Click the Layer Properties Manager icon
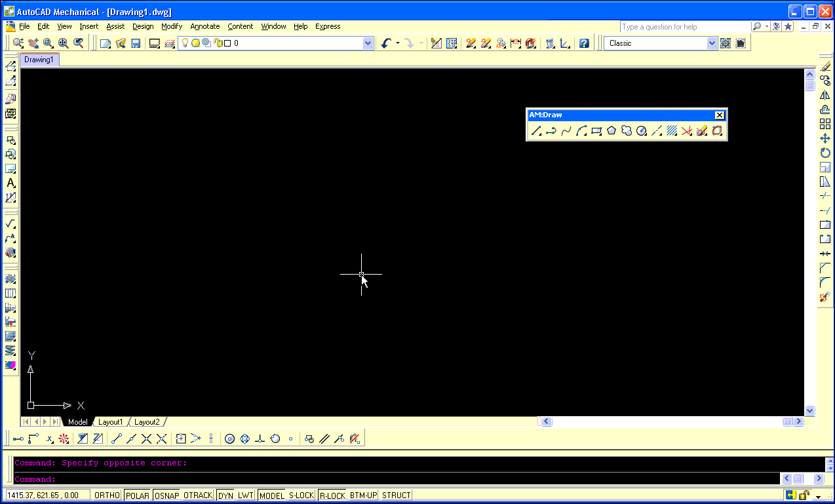 pos(170,43)
